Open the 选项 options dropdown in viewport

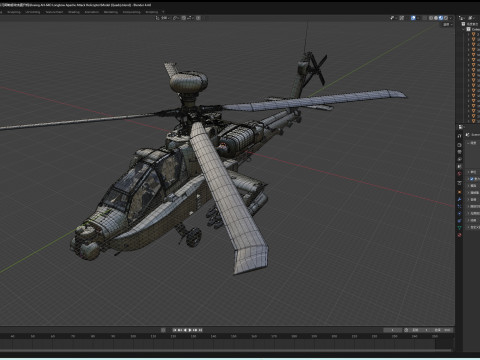point(448,25)
